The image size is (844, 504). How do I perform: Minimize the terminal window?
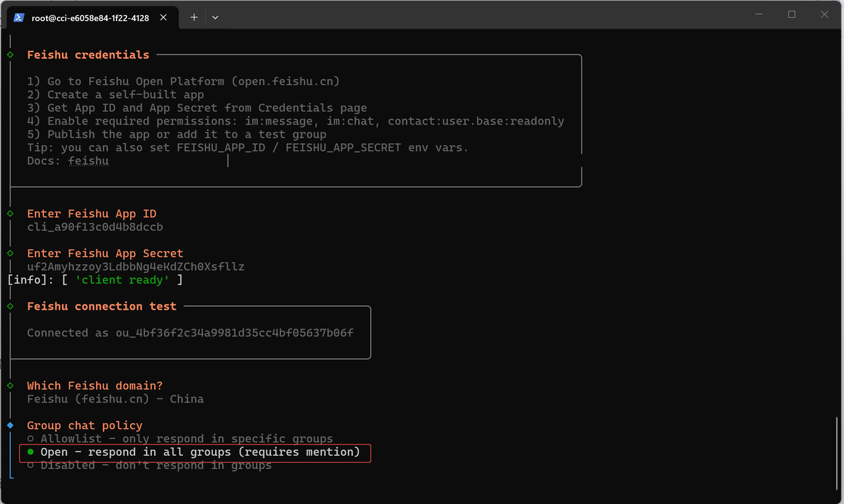point(760,14)
